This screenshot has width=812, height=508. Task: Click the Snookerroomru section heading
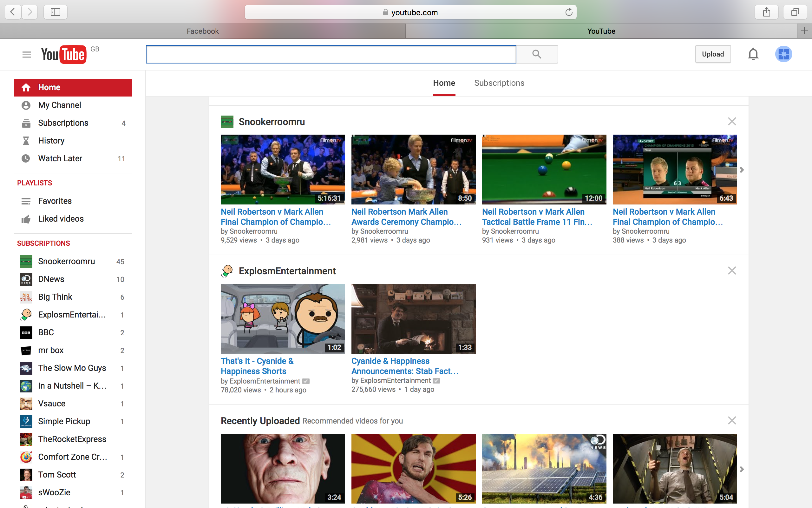point(272,122)
